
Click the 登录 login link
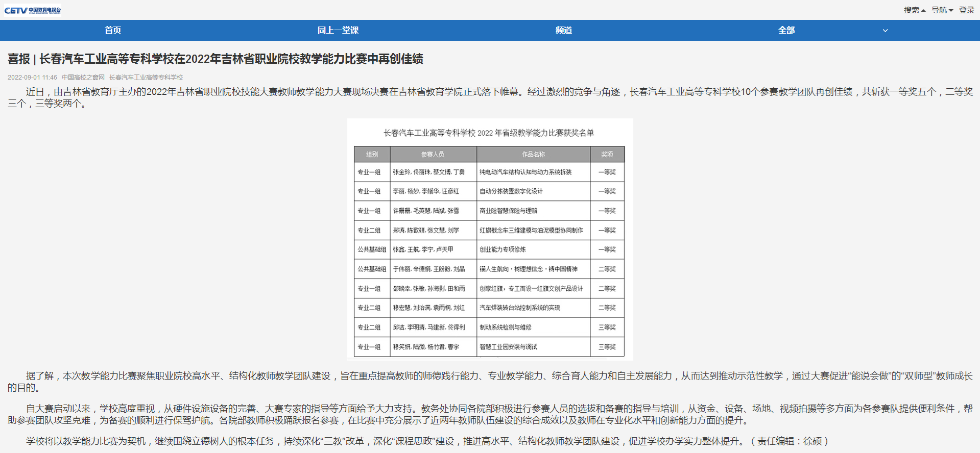click(966, 10)
